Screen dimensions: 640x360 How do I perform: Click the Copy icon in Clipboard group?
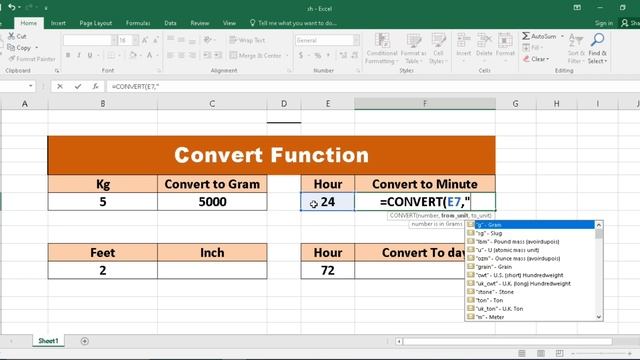point(11,47)
